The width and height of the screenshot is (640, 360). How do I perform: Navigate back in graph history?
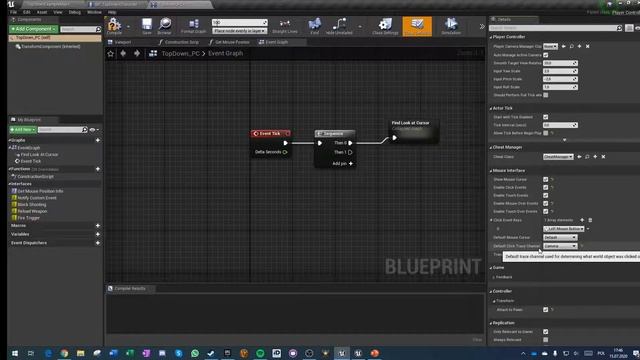pyautogui.click(x=123, y=53)
